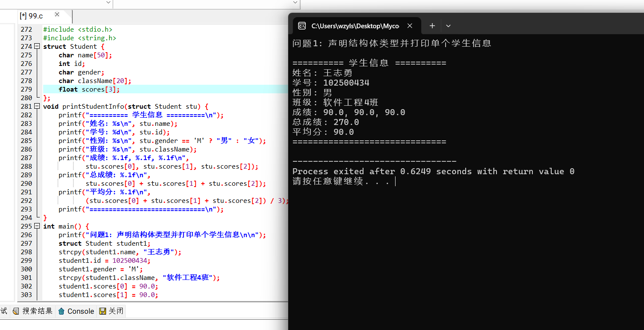Click terminal output 总成绩: 270.0
Screen dimensions: 644x330
(x=326, y=122)
